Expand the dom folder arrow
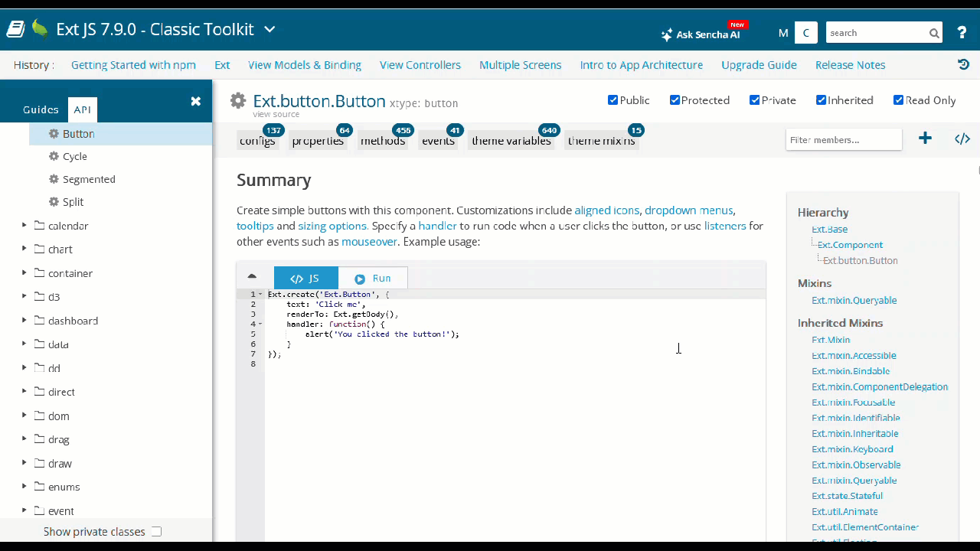 [24, 415]
